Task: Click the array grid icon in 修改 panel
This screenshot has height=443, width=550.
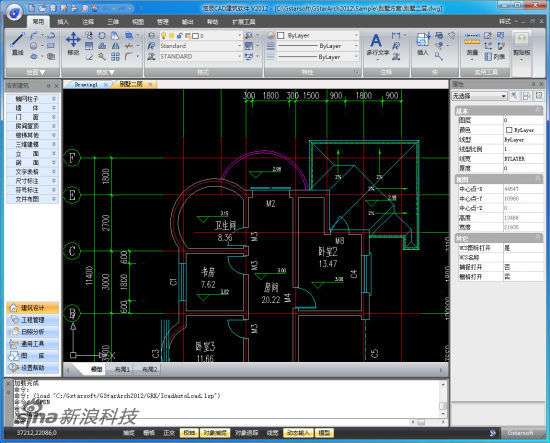Action: (x=115, y=56)
